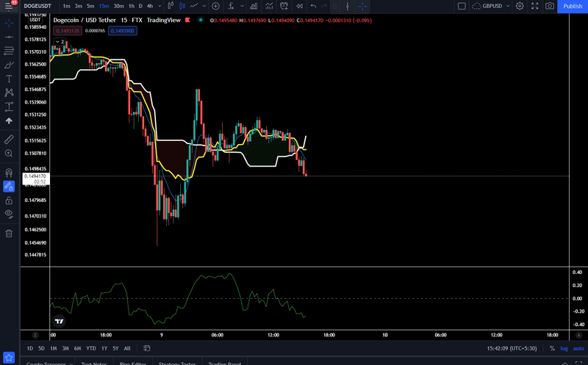Take a chart snapshot with the camera
This screenshot has width=588, height=365.
[x=550, y=6]
